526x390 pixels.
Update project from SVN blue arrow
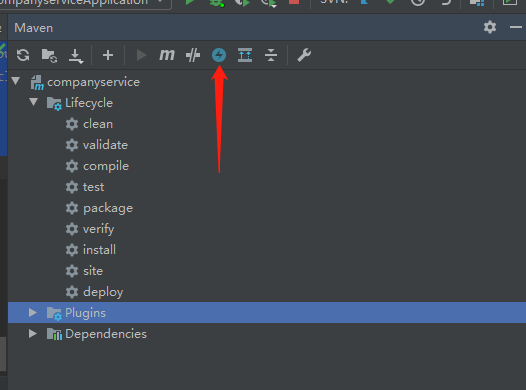pos(364,2)
